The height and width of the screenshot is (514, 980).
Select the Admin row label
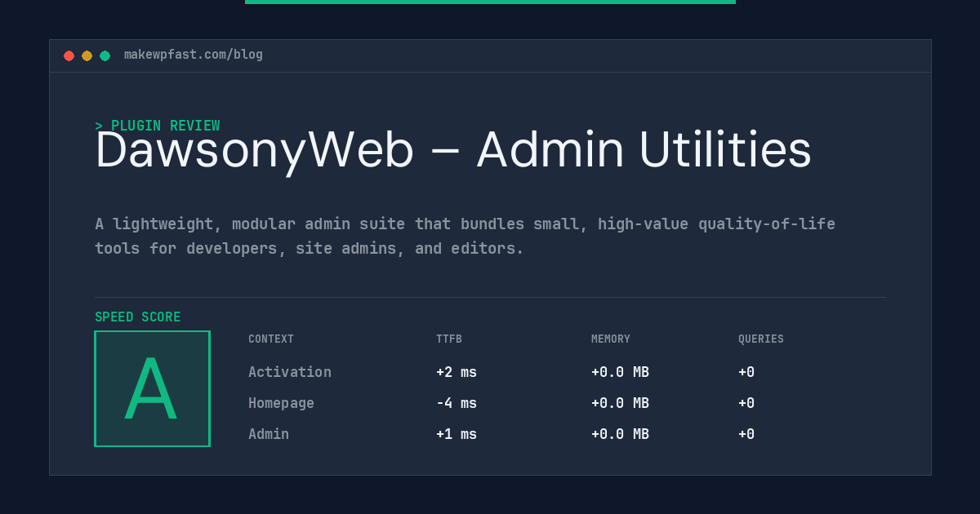269,434
